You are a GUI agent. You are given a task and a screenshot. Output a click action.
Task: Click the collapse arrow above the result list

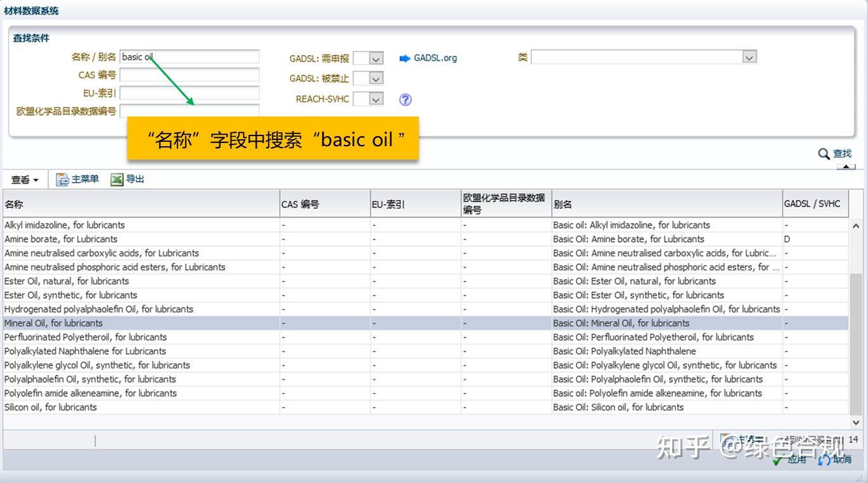tap(845, 167)
